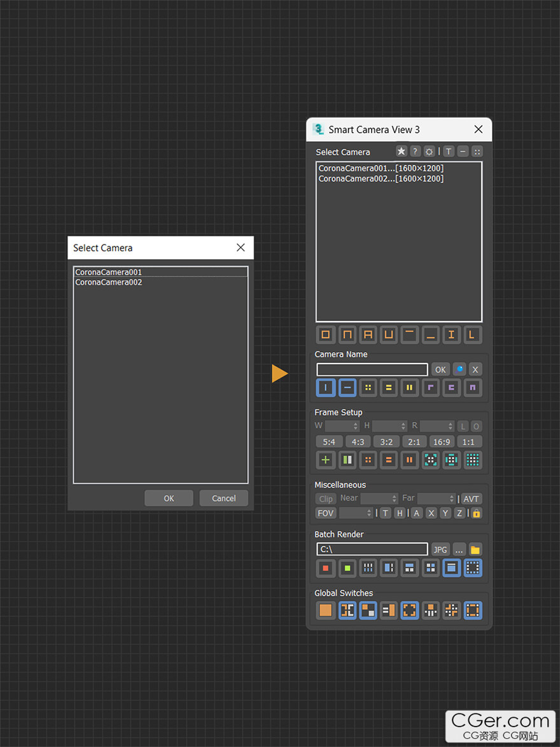The width and height of the screenshot is (560, 747).
Task: Click the red square icon in Batch Render
Action: pos(326,568)
